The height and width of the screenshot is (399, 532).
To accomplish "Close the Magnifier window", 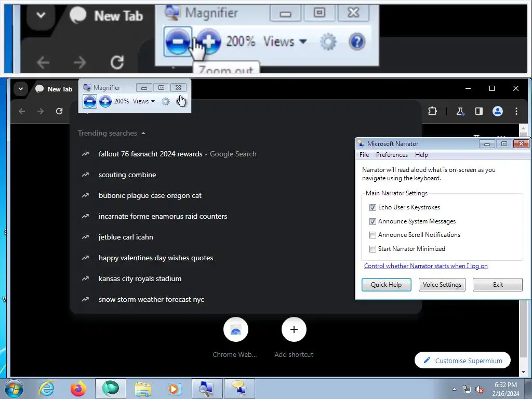I will tap(179, 88).
